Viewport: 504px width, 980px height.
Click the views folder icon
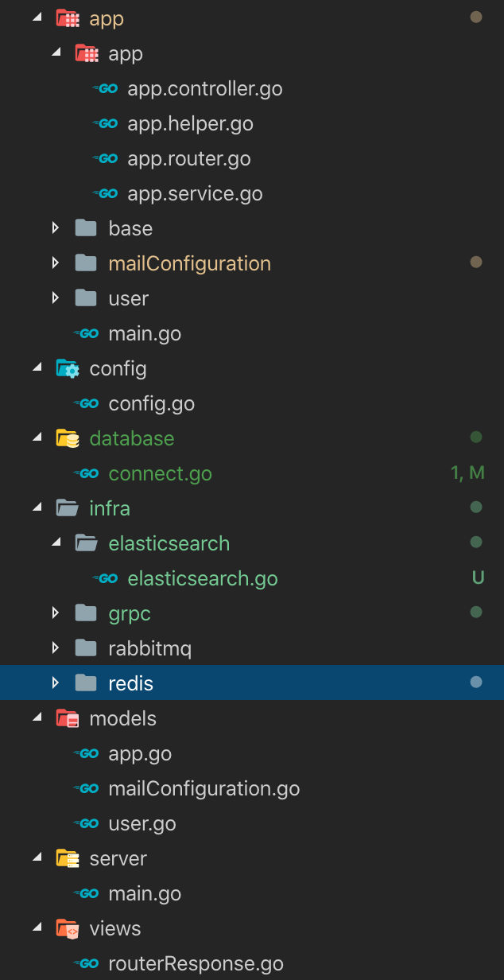click(x=67, y=928)
